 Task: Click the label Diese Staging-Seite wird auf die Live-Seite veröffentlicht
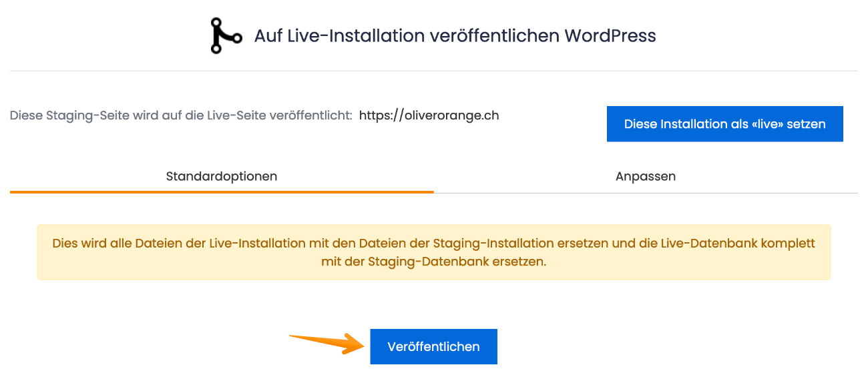[x=181, y=115]
